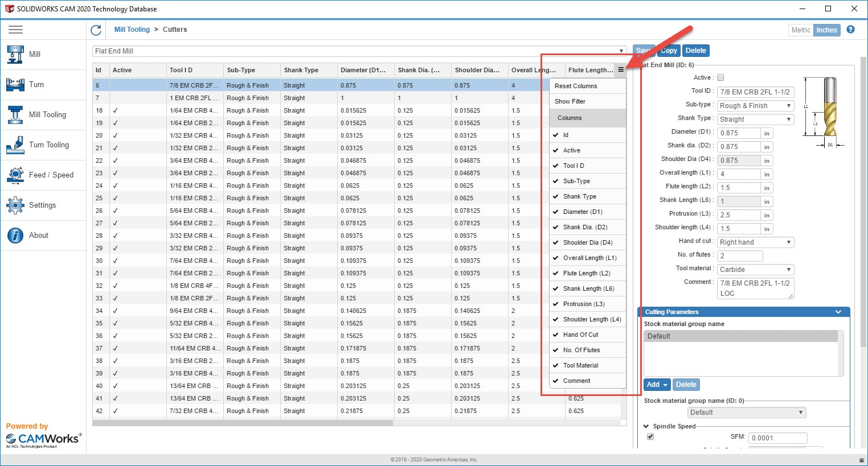The image size is (868, 466).
Task: Select Default in stock material group list
Action: (x=741, y=336)
